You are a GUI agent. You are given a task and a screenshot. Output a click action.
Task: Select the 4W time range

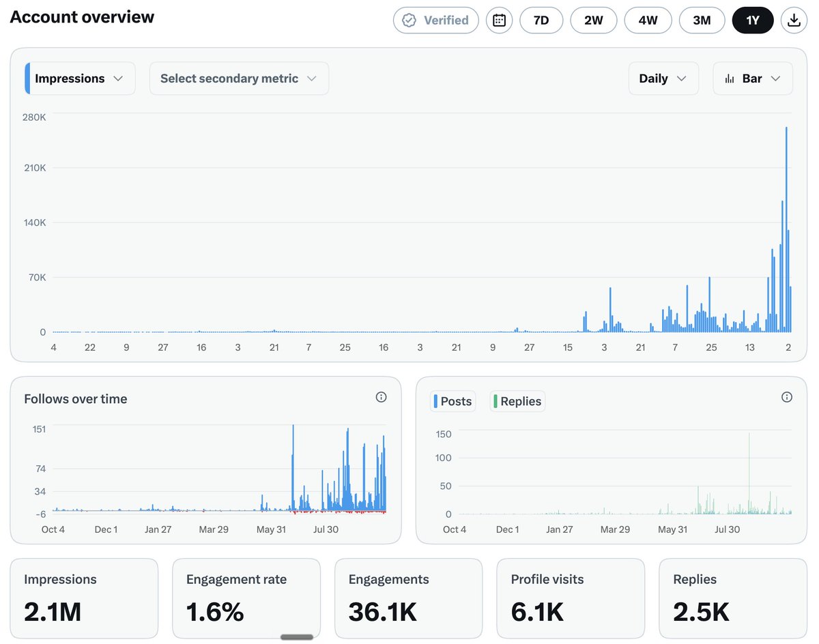point(648,20)
